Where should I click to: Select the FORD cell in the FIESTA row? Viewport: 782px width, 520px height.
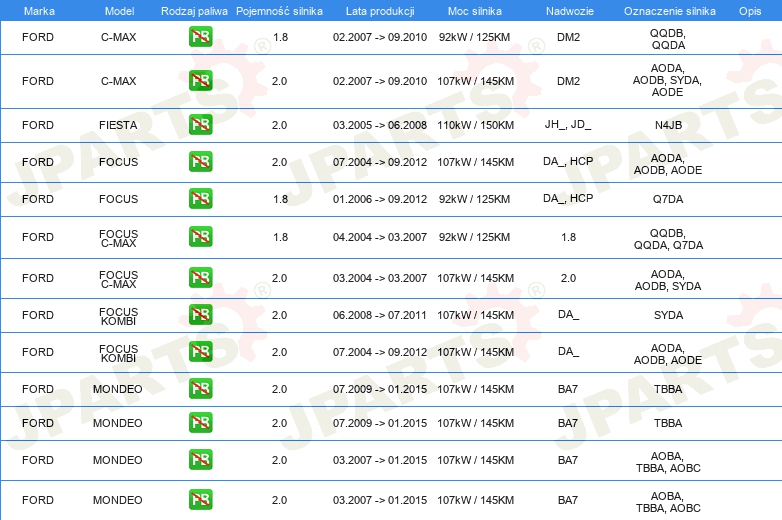click(38, 125)
